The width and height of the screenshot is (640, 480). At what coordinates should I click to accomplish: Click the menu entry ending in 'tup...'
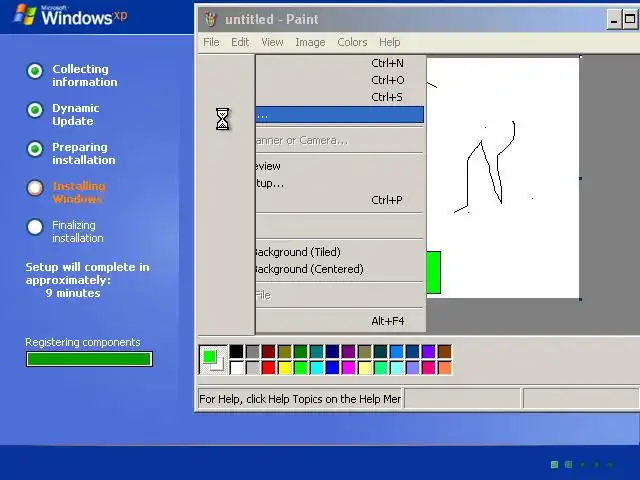(340, 183)
